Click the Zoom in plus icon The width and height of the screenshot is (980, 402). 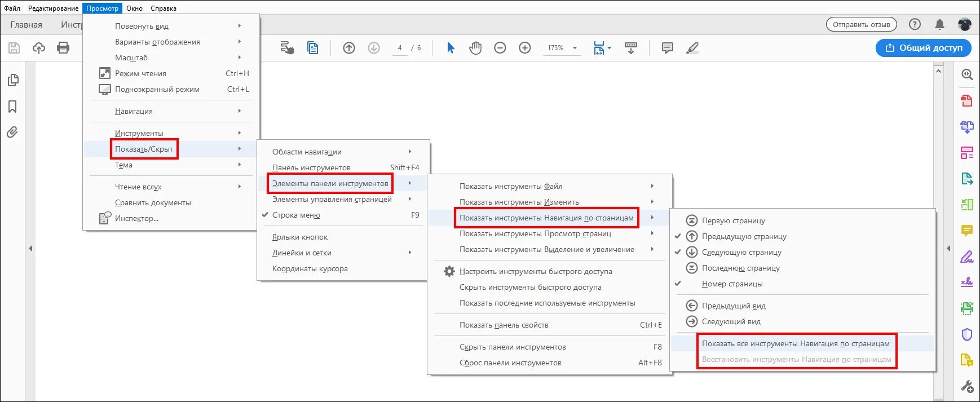[x=525, y=48]
